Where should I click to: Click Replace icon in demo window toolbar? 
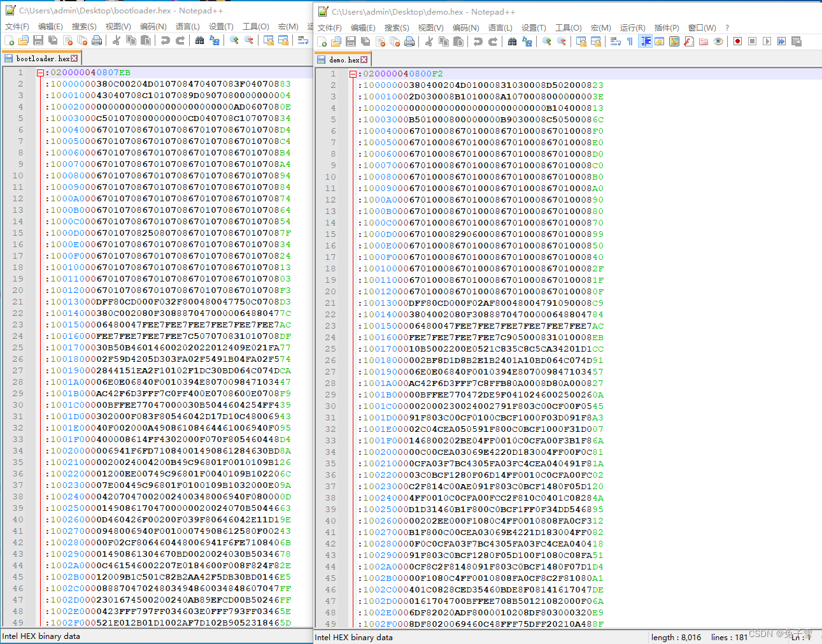[527, 41]
